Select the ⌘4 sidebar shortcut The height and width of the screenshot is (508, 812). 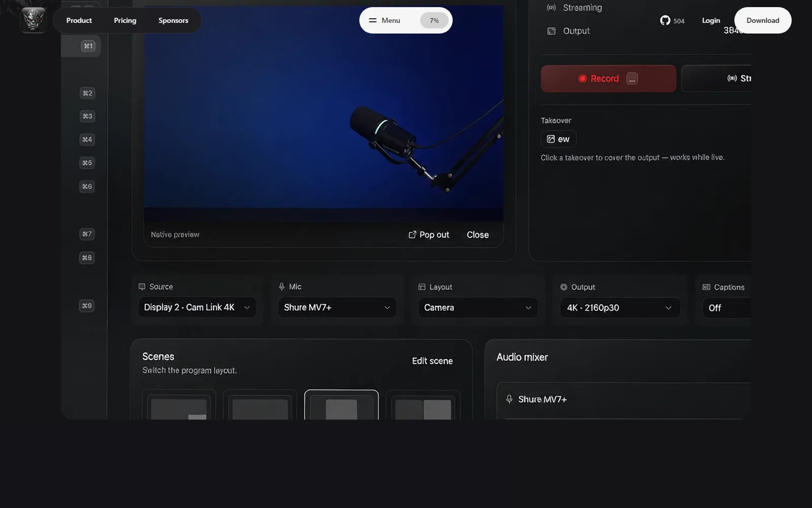pyautogui.click(x=87, y=140)
